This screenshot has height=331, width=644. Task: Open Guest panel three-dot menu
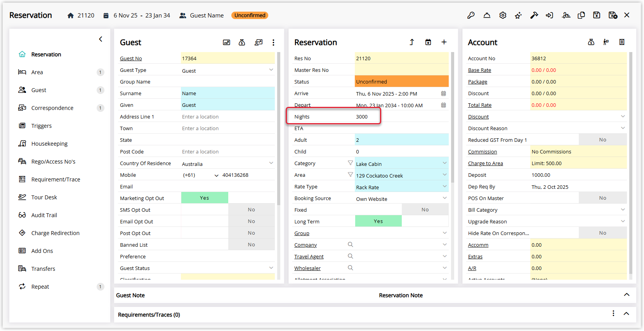273,42
